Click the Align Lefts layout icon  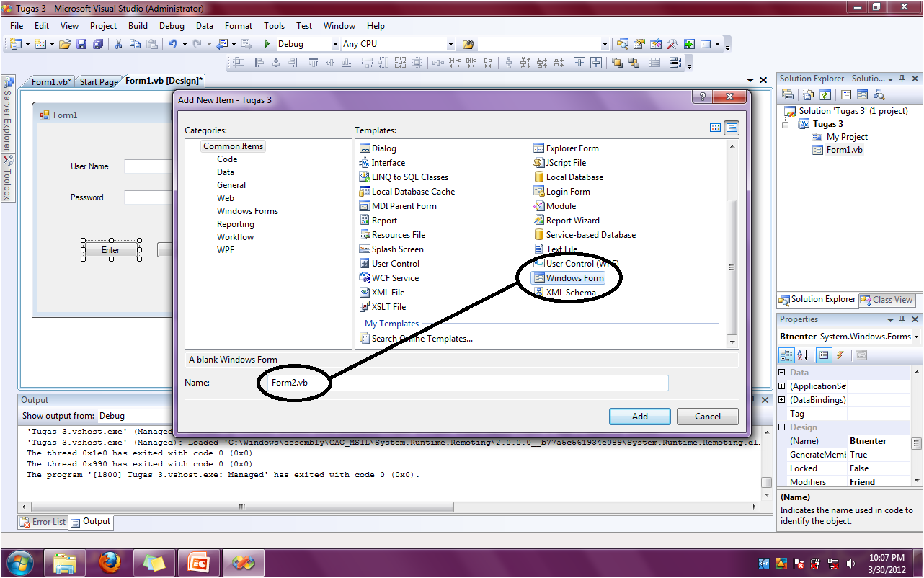[x=259, y=63]
